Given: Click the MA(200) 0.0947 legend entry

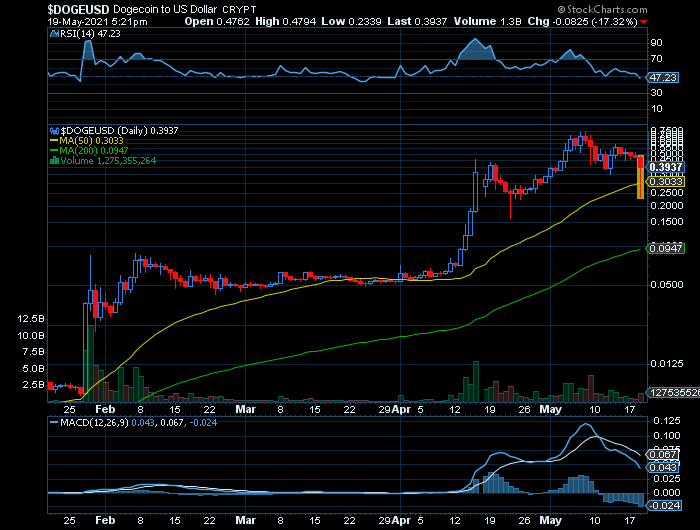Looking at the screenshot, I should [94, 151].
